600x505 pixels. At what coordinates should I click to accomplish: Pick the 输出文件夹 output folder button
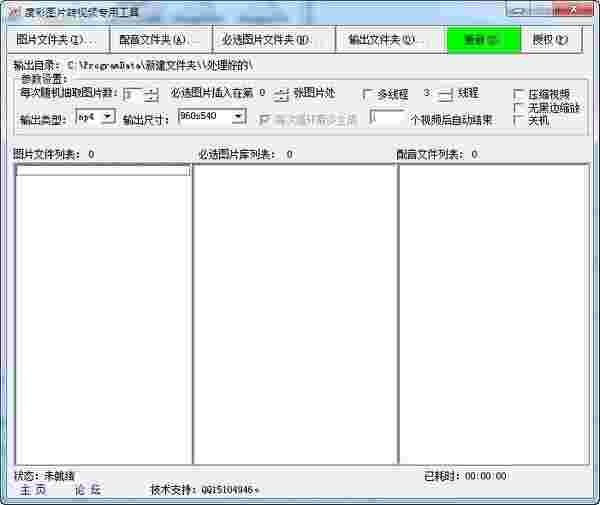pos(390,39)
